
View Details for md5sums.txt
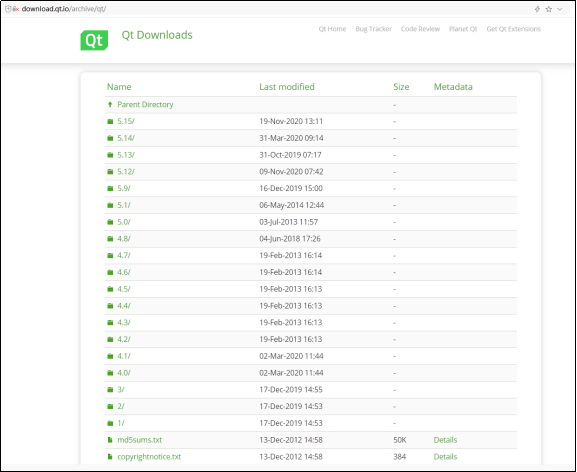(445, 440)
